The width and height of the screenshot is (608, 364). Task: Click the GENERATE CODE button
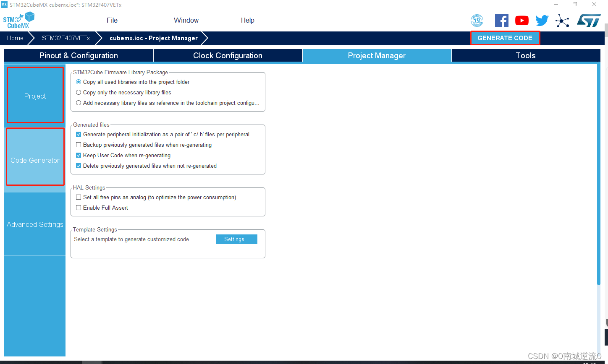pyautogui.click(x=505, y=38)
